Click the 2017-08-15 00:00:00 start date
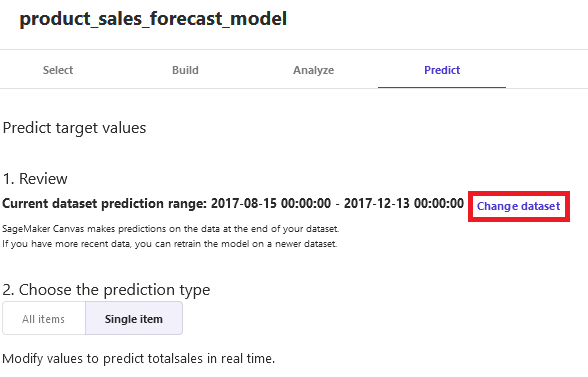 click(271, 203)
